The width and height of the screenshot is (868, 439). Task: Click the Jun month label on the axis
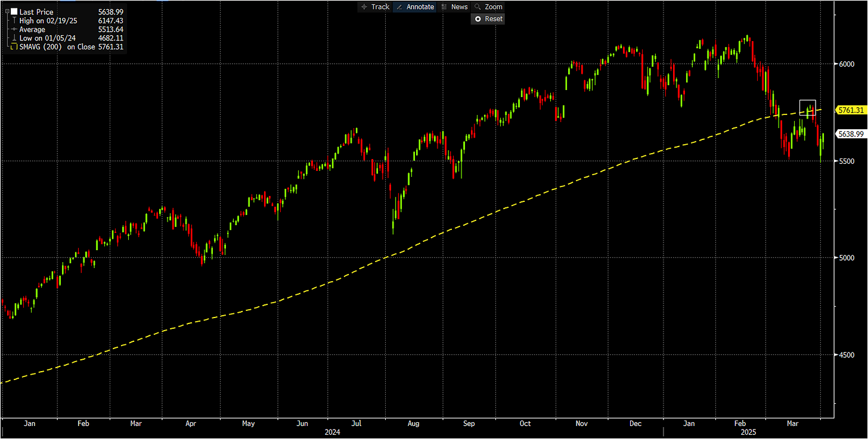point(303,424)
